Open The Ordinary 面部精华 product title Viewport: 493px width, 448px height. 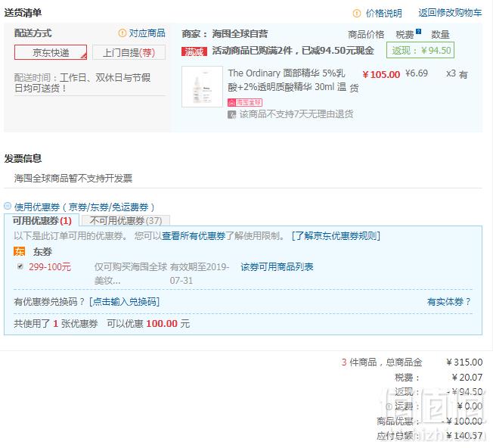(x=287, y=80)
